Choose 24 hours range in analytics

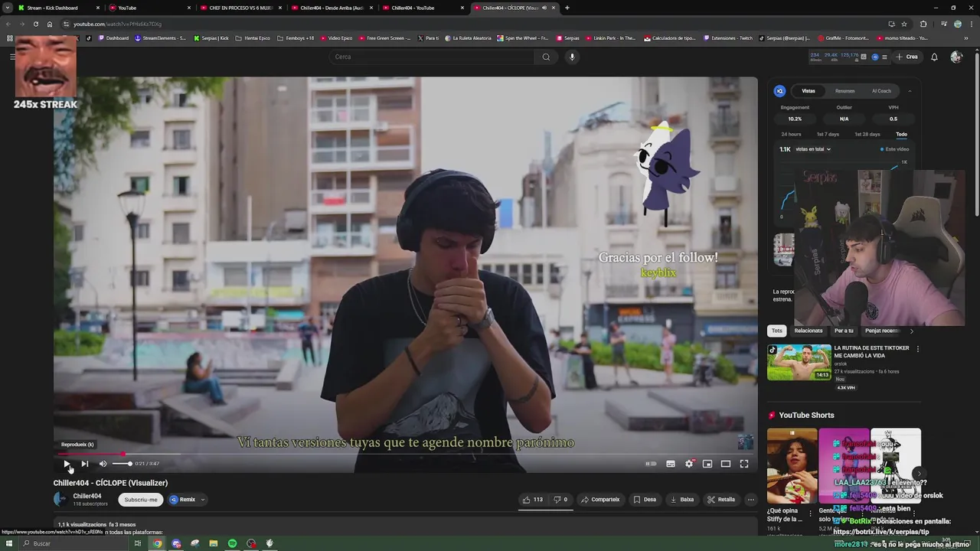click(791, 135)
